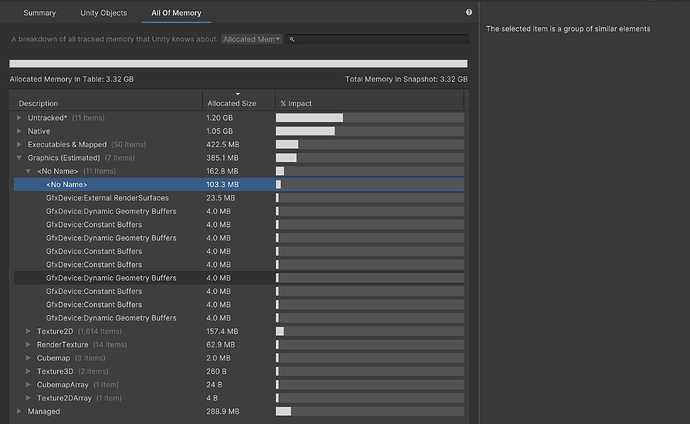Screen dimensions: 690x424
Task: Collapse the No Name 11 items group
Action: coord(28,171)
